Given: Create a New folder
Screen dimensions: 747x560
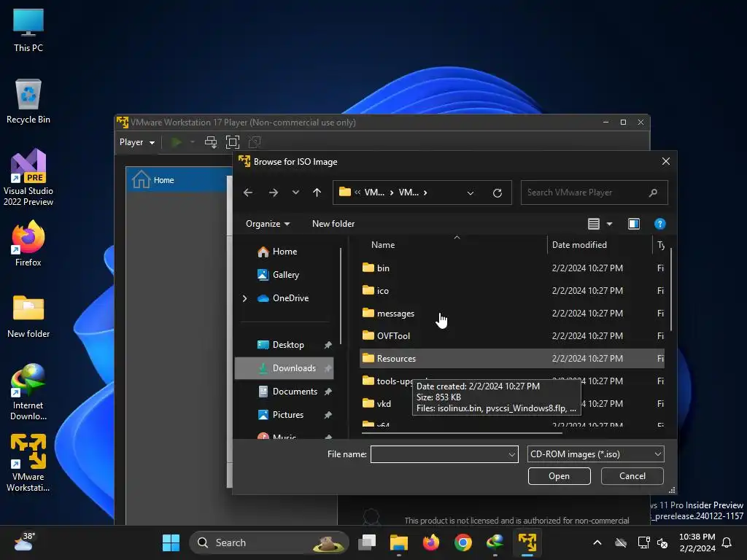Looking at the screenshot, I should [x=333, y=224].
